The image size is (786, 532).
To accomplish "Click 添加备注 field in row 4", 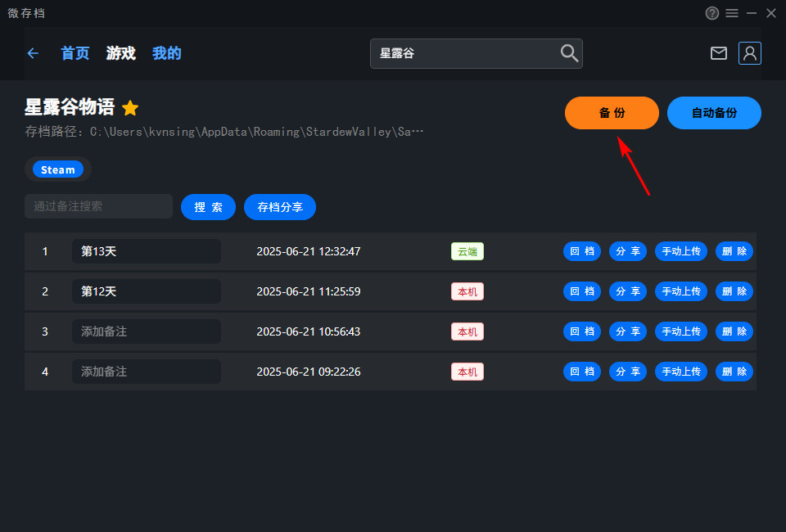I will (147, 372).
